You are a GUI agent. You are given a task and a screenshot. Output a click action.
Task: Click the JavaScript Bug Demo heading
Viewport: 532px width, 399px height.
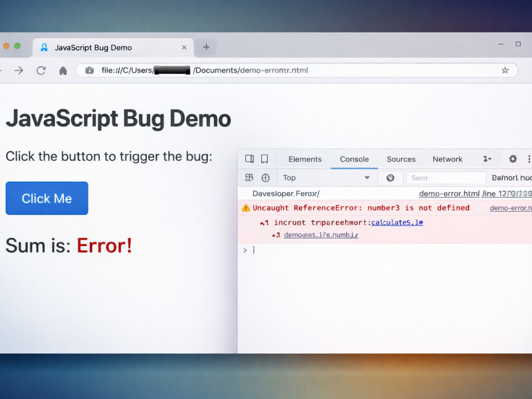(x=119, y=119)
